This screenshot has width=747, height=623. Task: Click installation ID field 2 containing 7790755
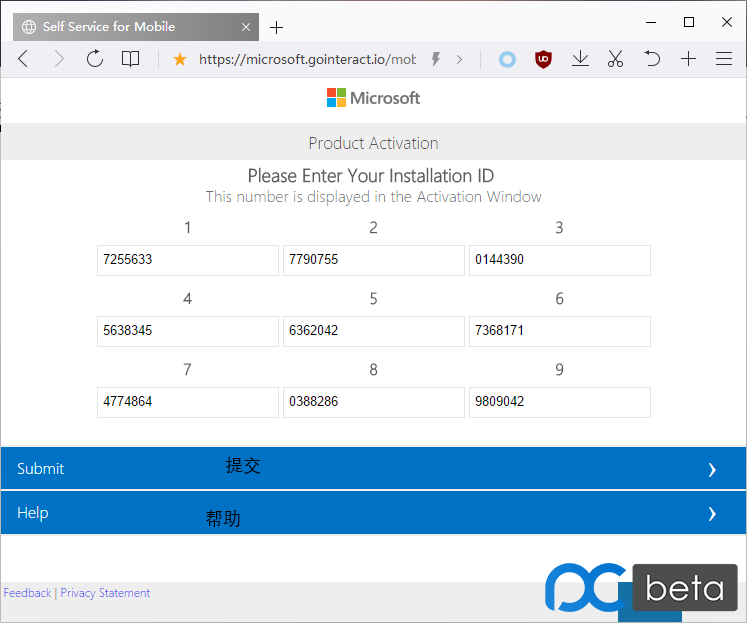tap(374, 260)
